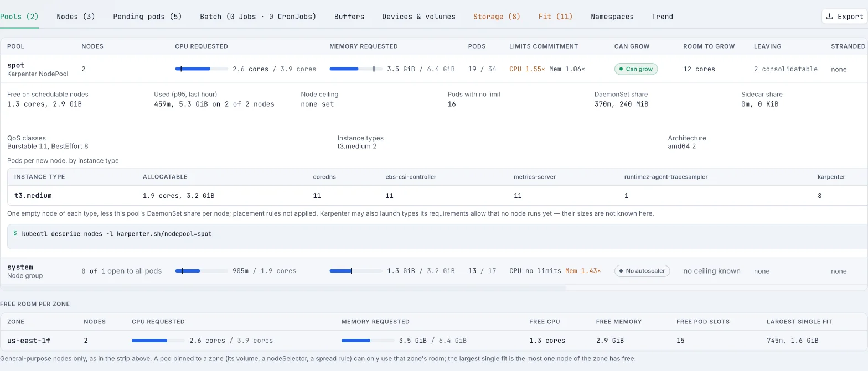Image resolution: width=868 pixels, height=371 pixels.
Task: Click the karpenter column header
Action: click(831, 177)
